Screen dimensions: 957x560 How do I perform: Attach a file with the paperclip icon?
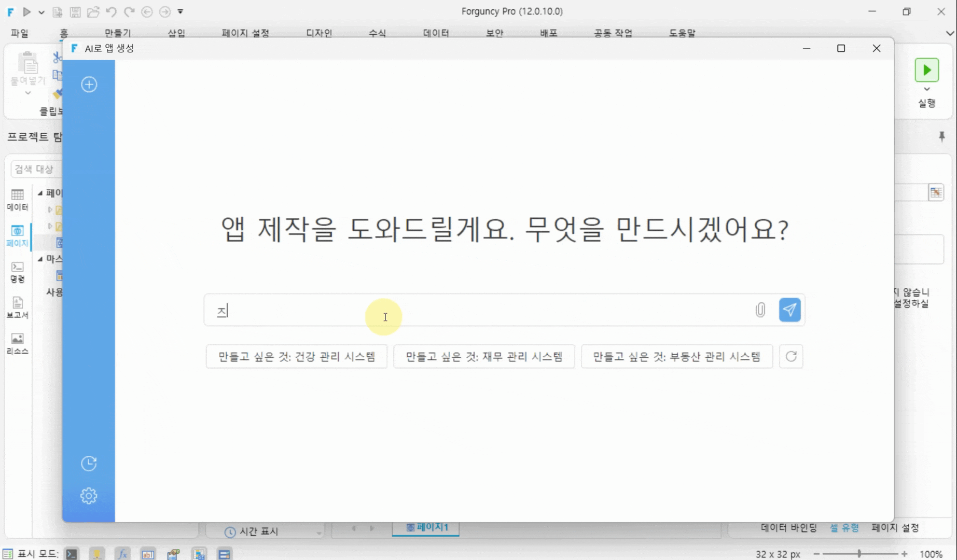pyautogui.click(x=760, y=310)
